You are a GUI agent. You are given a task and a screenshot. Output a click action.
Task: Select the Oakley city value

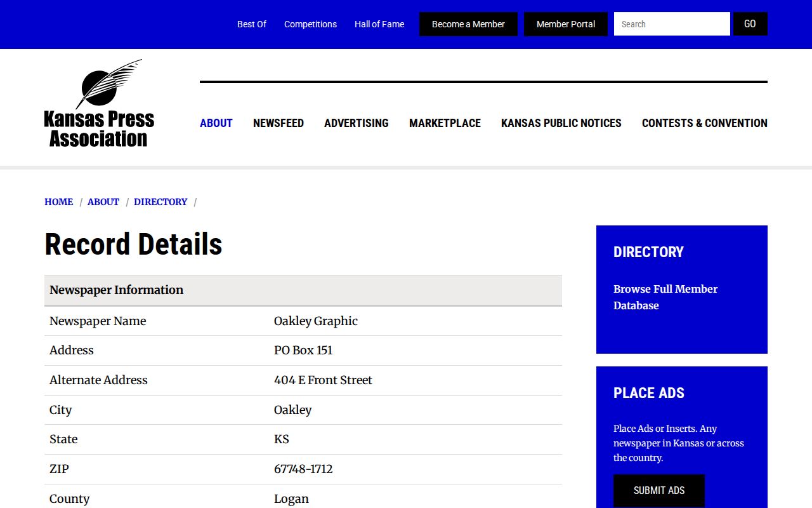[293, 410]
